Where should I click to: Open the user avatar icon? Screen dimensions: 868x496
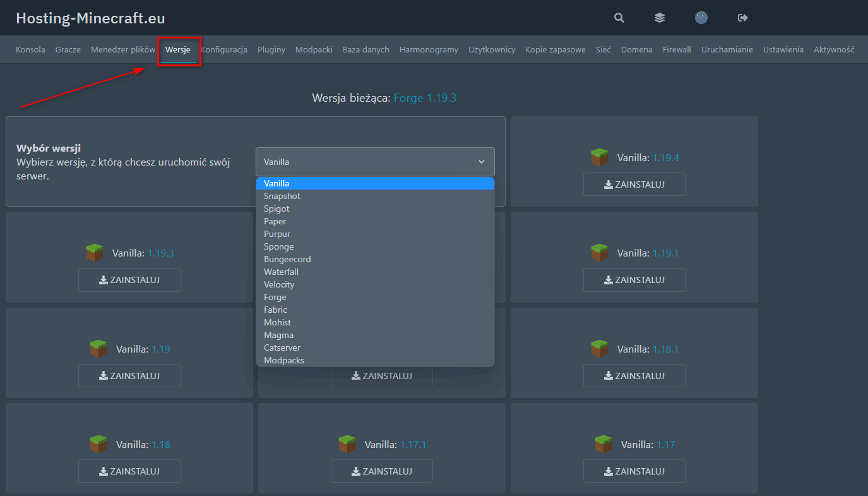701,18
